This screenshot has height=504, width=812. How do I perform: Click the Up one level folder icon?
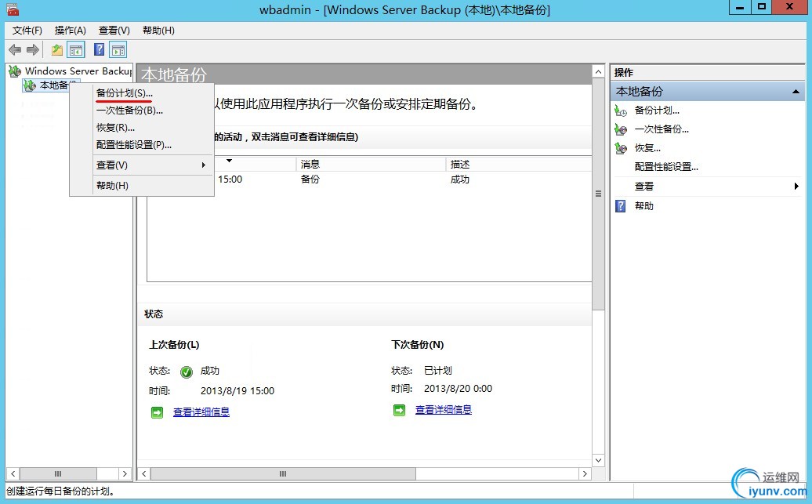(57, 49)
